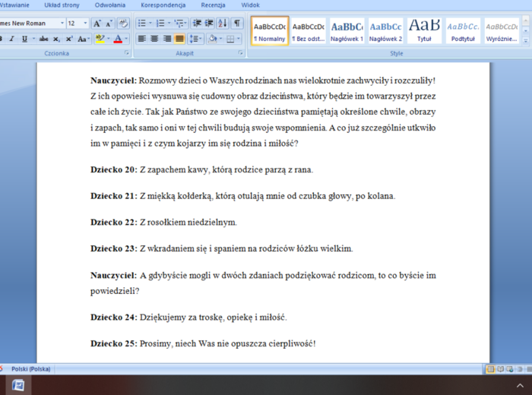Increase indent of the paragraph
532x395 pixels.
click(211, 24)
